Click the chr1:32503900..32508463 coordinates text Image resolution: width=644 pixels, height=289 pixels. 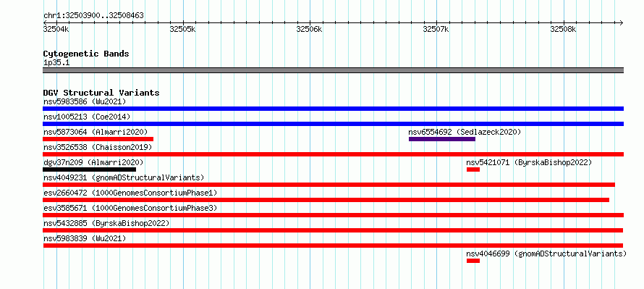[93, 16]
